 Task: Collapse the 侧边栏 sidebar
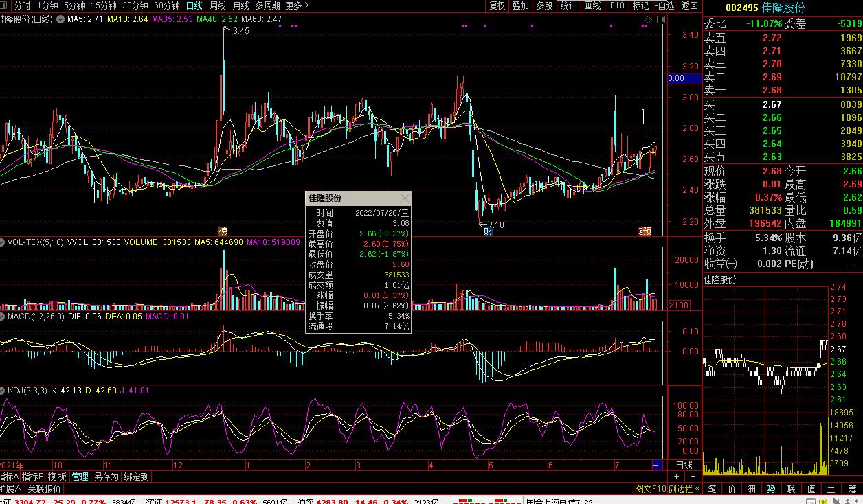pyautogui.click(x=684, y=489)
